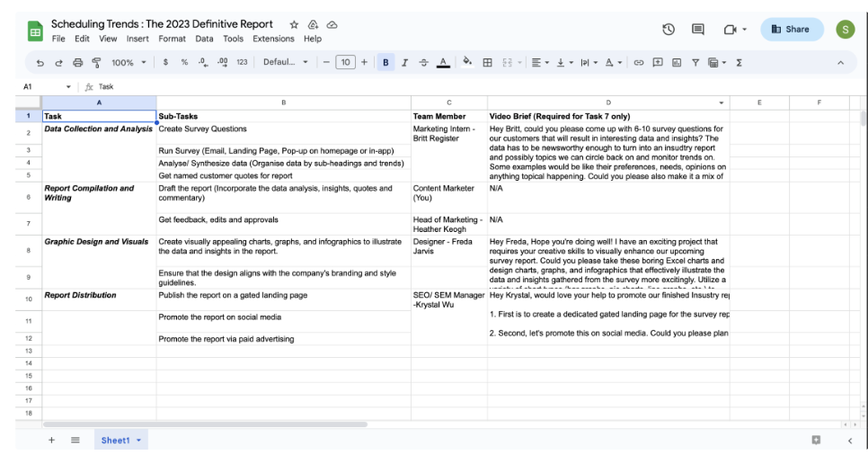The image size is (868, 455).
Task: Open Functions sigma icon
Action: pyautogui.click(x=739, y=63)
